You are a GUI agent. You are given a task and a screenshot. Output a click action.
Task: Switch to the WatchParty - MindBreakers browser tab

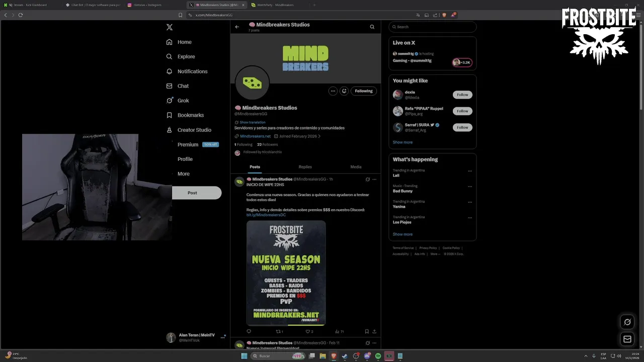278,5
